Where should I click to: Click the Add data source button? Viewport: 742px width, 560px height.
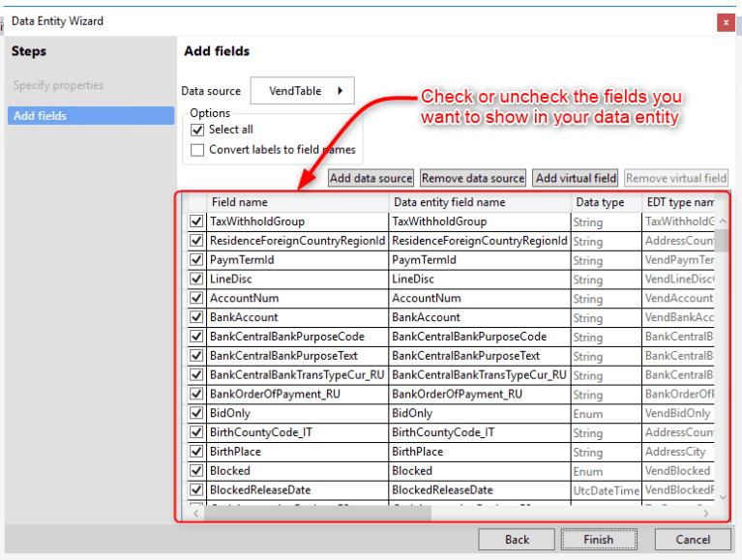[371, 178]
